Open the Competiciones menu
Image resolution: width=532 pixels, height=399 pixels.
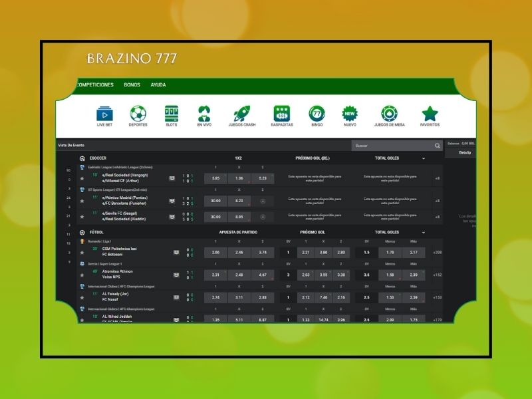click(x=95, y=85)
